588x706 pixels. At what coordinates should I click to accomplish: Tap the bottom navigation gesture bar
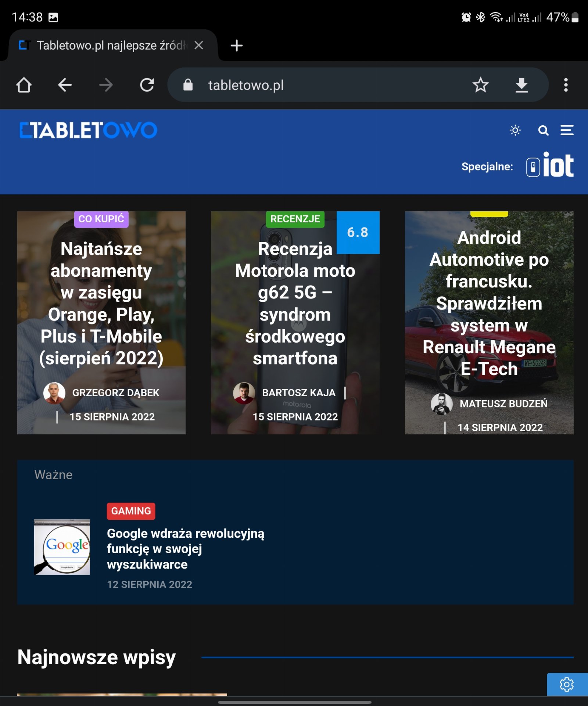click(294, 702)
